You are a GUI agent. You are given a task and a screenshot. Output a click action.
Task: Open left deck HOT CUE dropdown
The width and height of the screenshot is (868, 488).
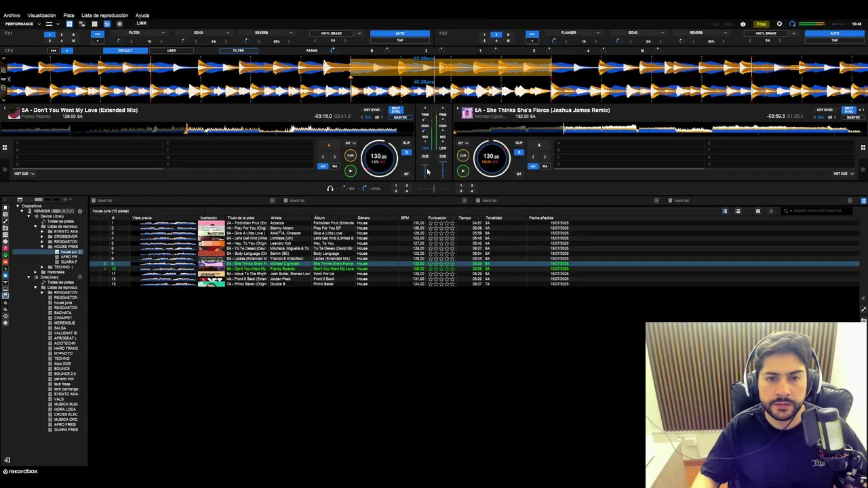(24, 174)
